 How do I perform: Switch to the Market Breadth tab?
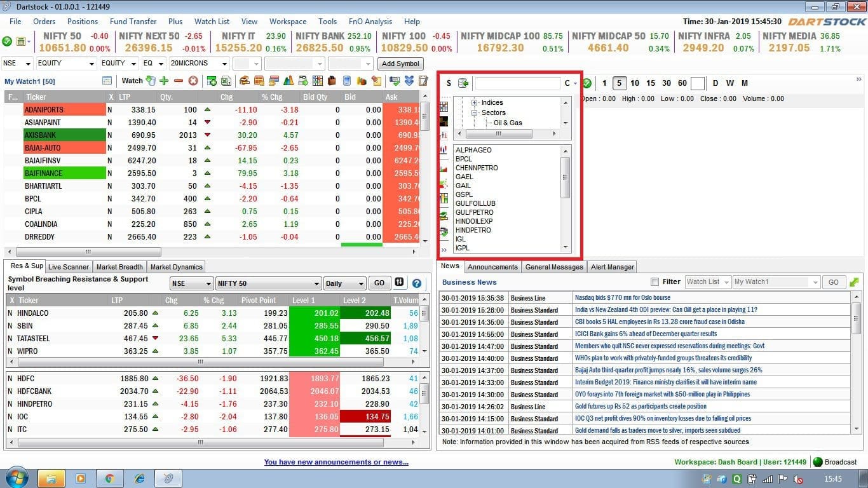120,267
